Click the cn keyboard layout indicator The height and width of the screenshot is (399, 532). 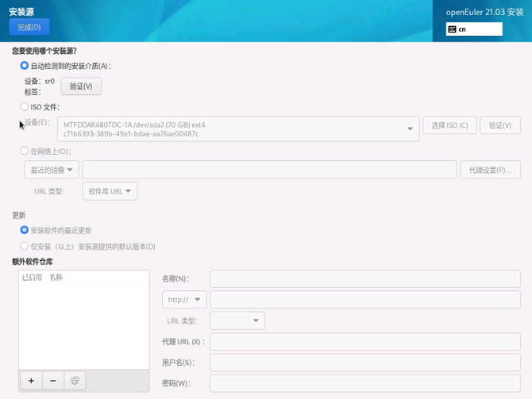(474, 29)
